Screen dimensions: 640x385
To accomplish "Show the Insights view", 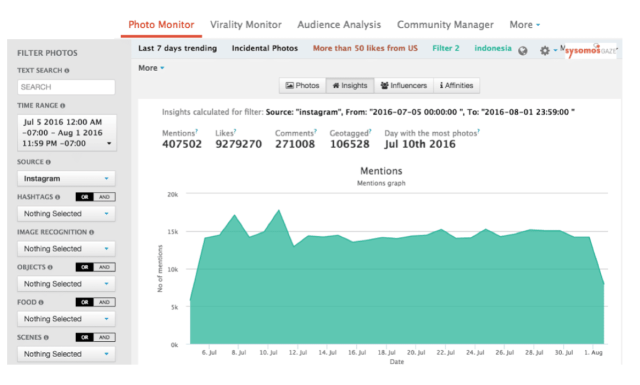I will pos(350,85).
